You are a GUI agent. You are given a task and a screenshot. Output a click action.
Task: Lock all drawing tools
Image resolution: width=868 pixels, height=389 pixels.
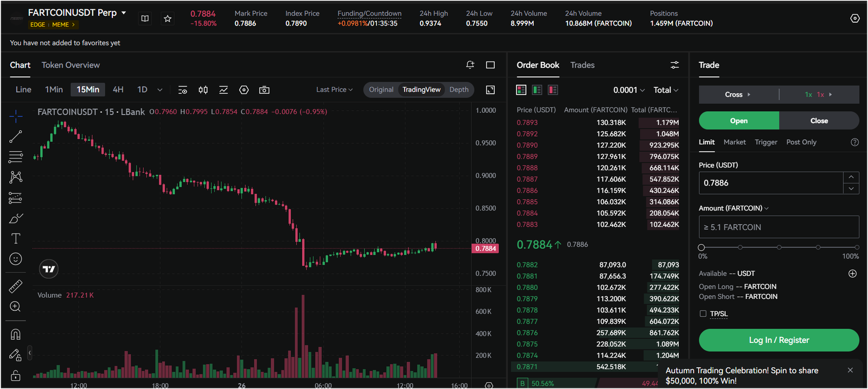click(x=16, y=375)
